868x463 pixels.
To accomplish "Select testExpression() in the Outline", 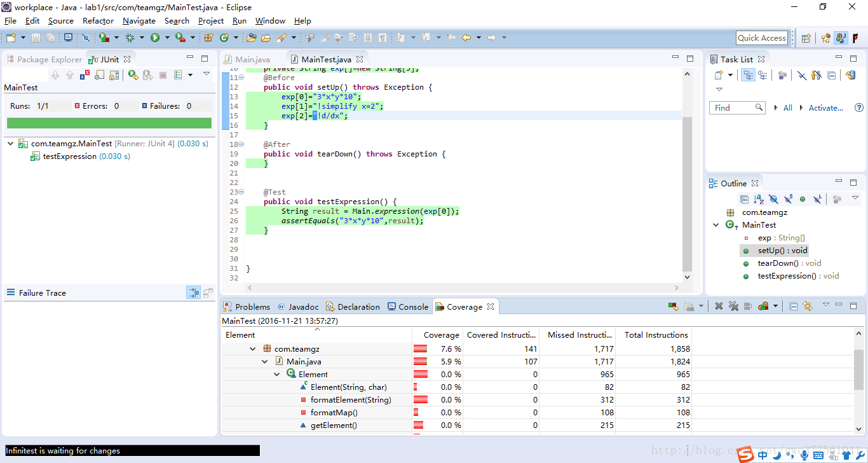I will pos(787,276).
